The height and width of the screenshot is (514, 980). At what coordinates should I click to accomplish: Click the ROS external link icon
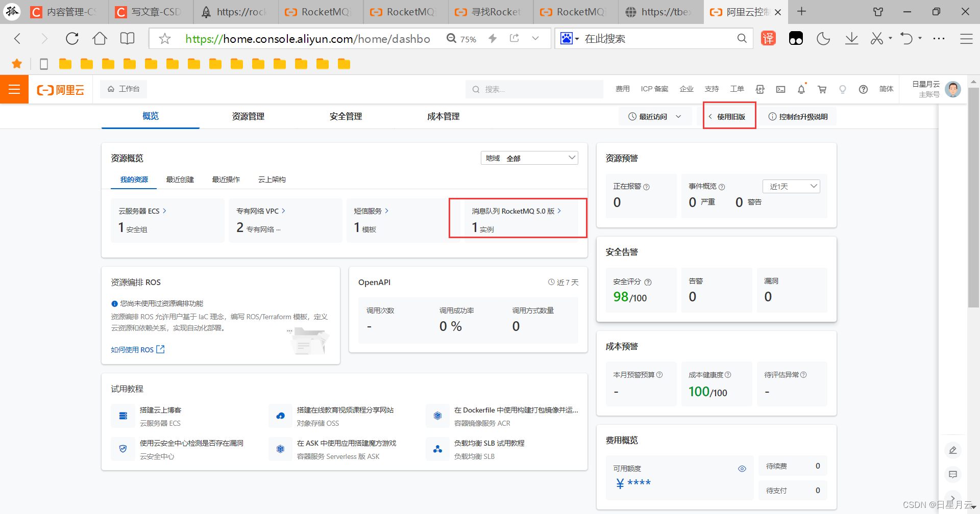[x=160, y=349]
